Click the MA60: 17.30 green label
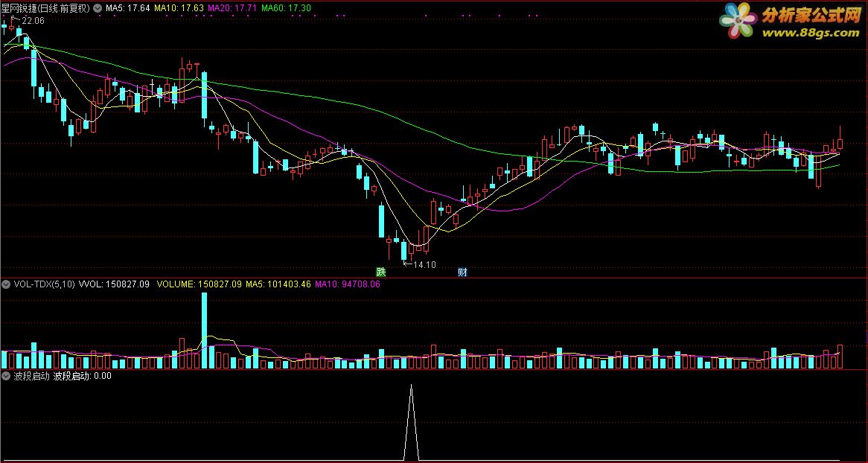 pyautogui.click(x=286, y=8)
